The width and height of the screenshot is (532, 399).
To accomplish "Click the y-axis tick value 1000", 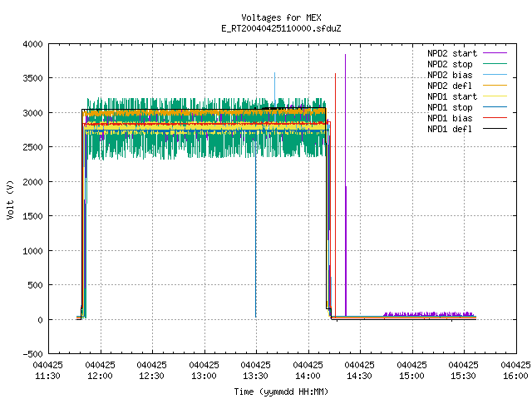I will tap(33, 251).
